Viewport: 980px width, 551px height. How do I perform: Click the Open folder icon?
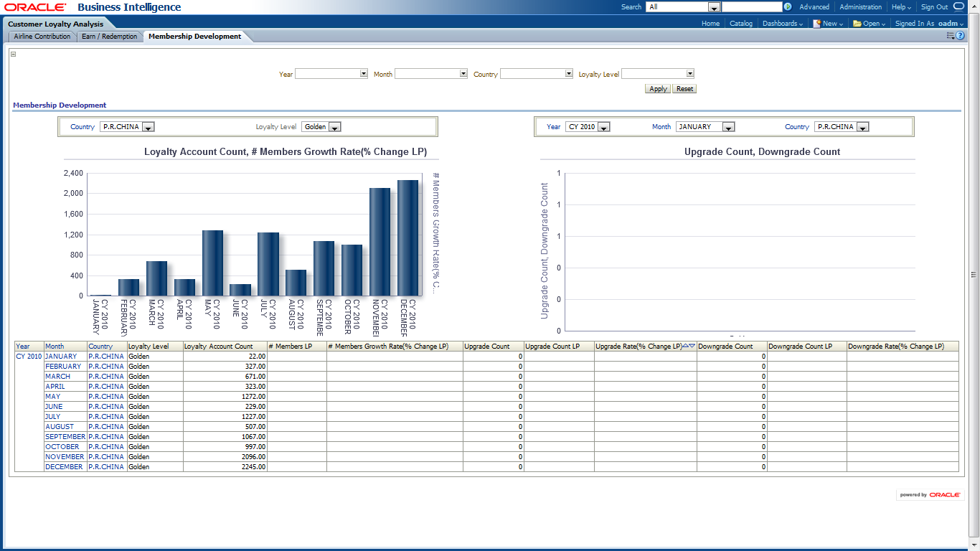tap(857, 24)
